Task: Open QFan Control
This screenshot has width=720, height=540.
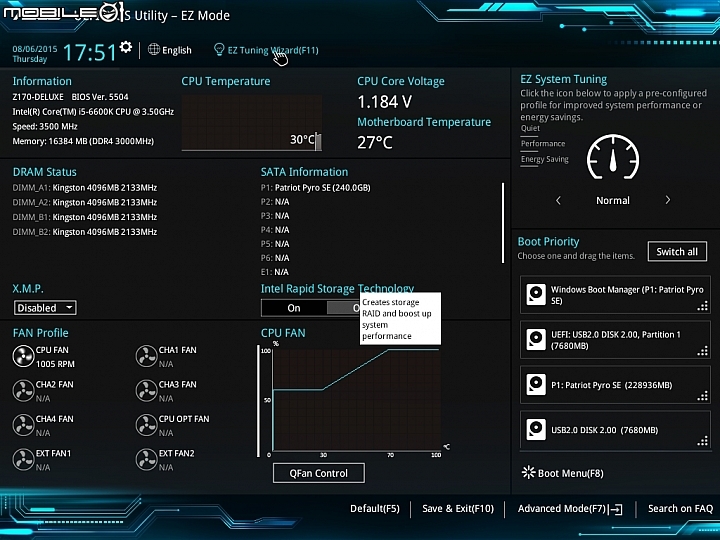Action: pos(319,473)
